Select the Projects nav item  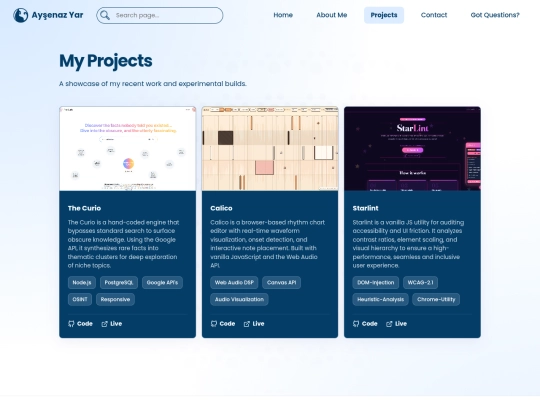click(384, 15)
